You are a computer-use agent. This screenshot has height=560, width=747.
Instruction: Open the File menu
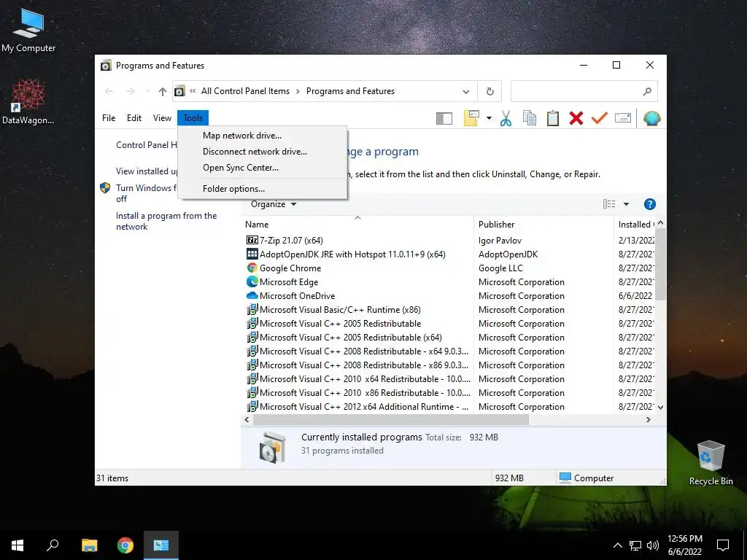(x=109, y=118)
